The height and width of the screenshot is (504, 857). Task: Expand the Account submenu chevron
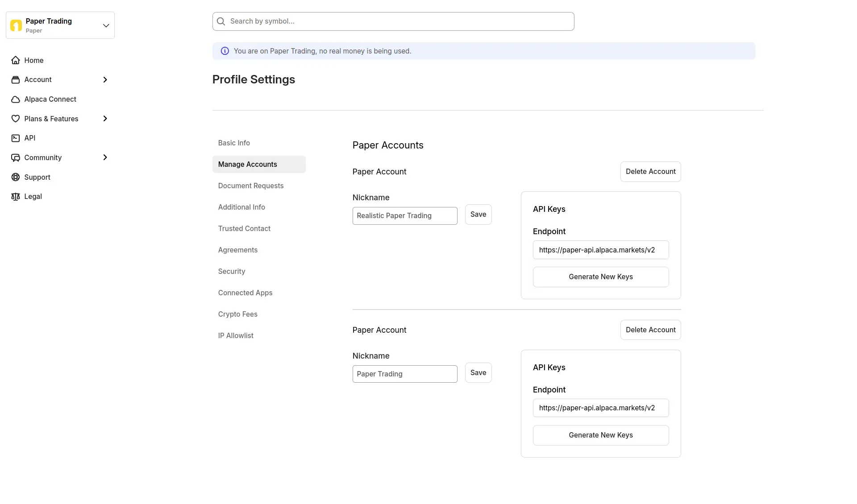[x=105, y=80]
